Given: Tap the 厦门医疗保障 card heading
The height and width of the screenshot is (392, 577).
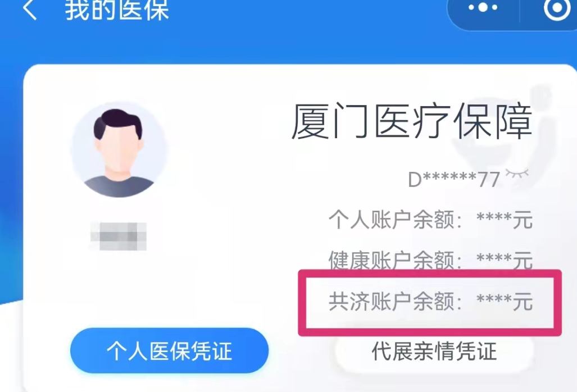Looking at the screenshot, I should 412,122.
